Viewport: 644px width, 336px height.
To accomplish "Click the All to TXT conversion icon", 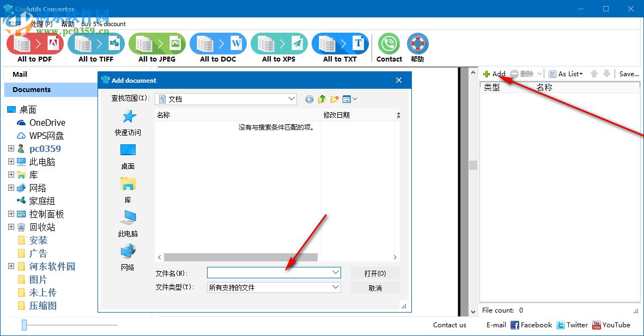I will (340, 44).
